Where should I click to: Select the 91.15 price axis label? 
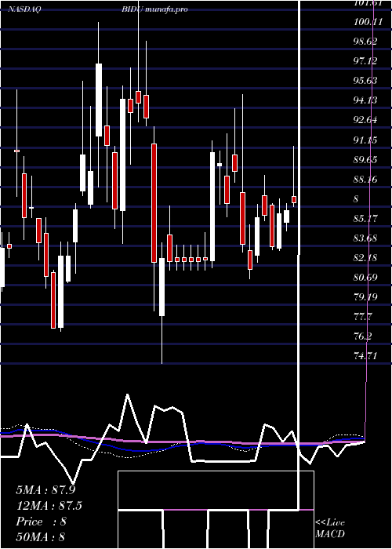(x=365, y=140)
